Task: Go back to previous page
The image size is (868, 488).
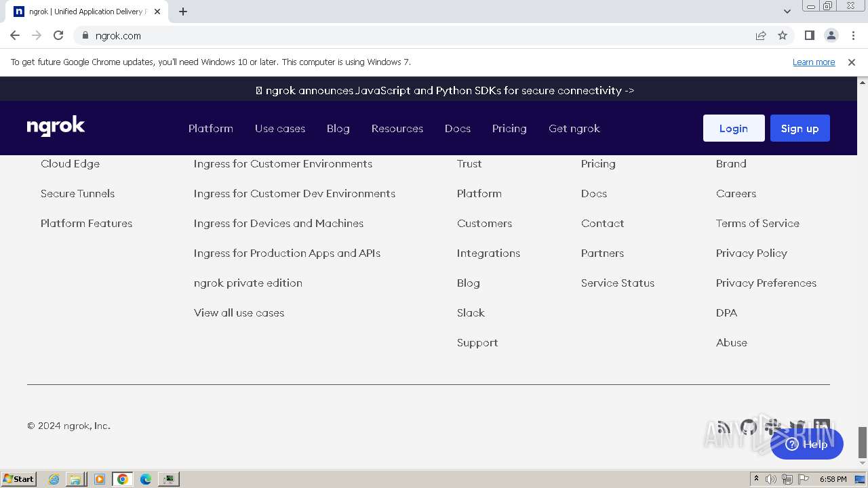Action: (15, 35)
